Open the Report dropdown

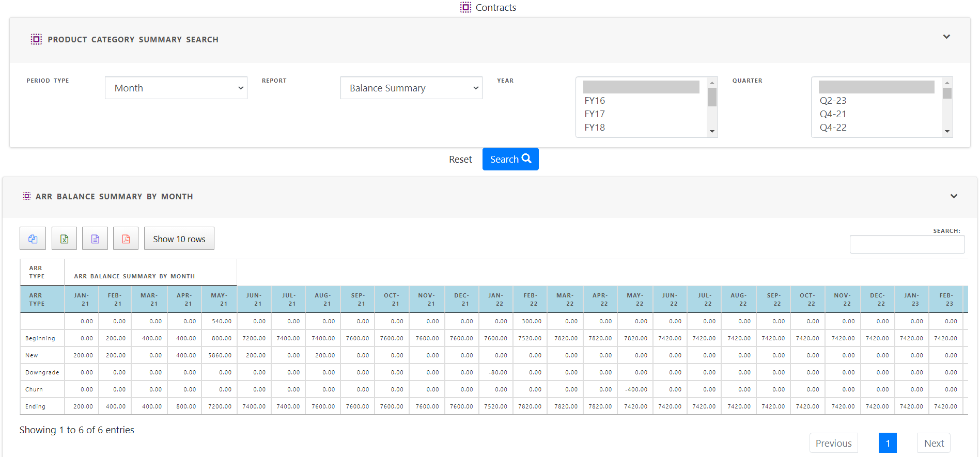411,88
